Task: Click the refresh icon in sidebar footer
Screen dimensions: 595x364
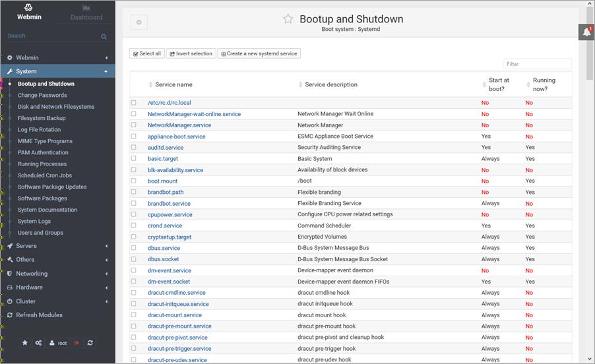Action: tap(90, 343)
